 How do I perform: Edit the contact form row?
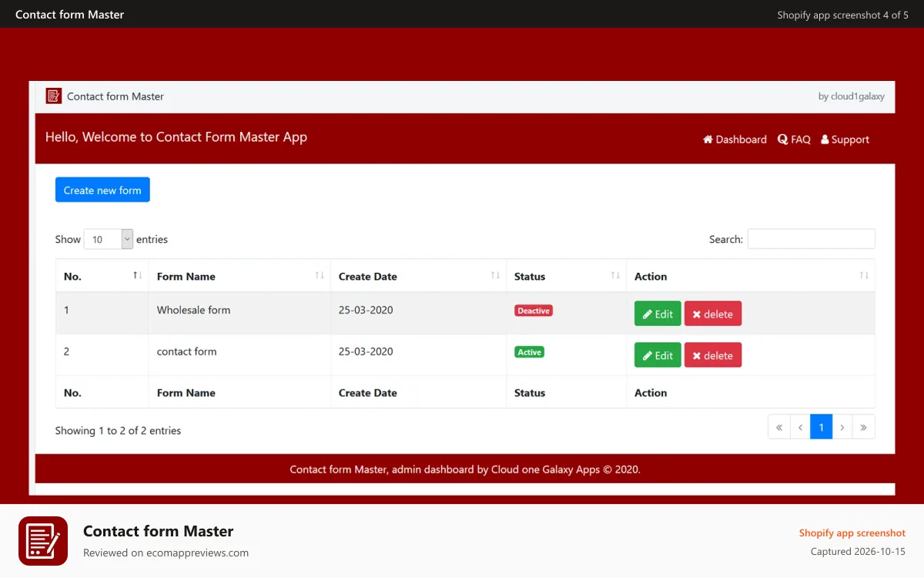click(x=658, y=355)
